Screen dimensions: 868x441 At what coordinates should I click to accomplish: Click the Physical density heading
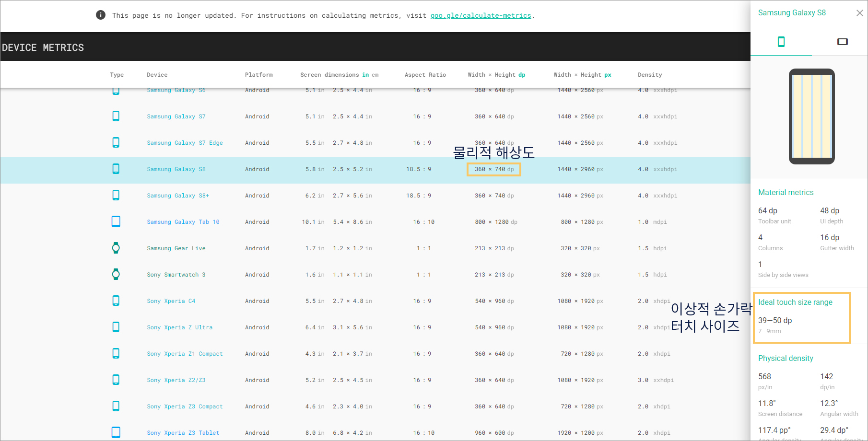pos(786,358)
